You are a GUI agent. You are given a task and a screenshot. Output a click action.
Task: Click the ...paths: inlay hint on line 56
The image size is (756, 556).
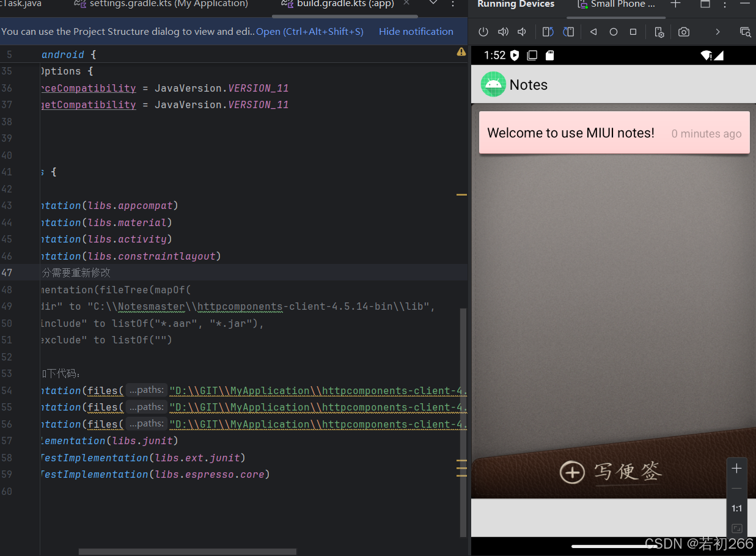click(147, 424)
